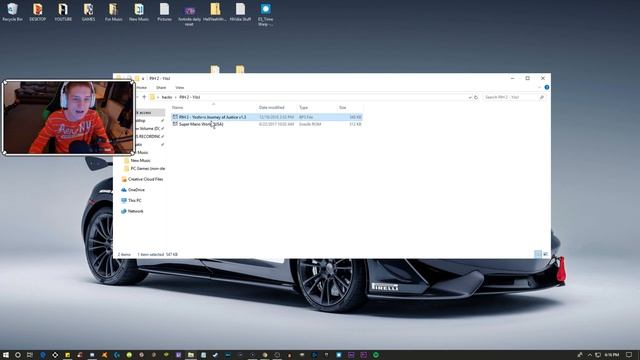This screenshot has width=640, height=360.
Task: Open the Nvidia Stuff desktop icon
Action: [240, 12]
